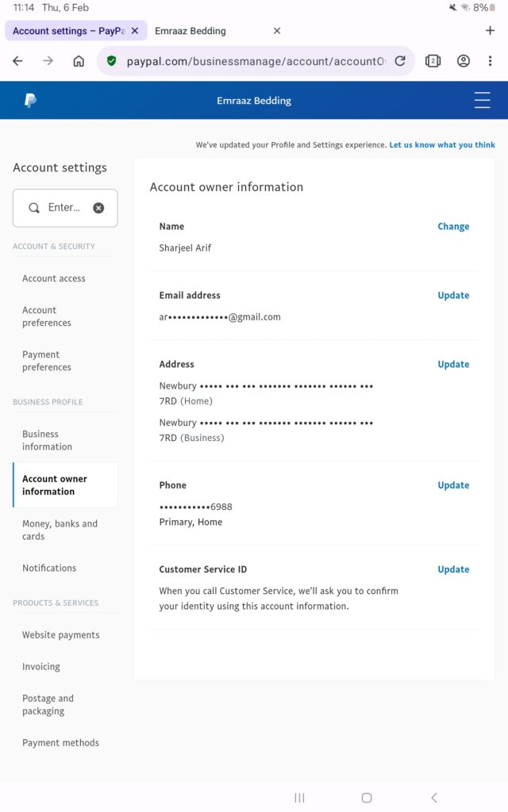This screenshot has height=812, width=508.
Task: Open Account access settings
Action: coord(54,278)
